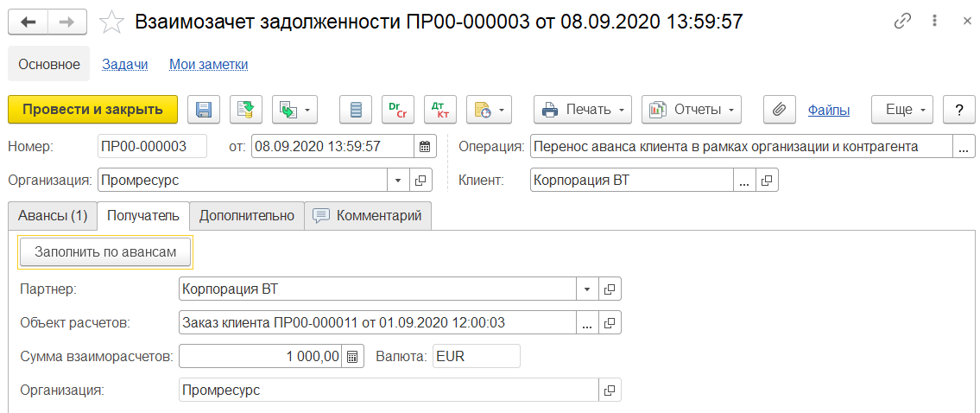Switch to the Авансы (1) tab

click(52, 216)
